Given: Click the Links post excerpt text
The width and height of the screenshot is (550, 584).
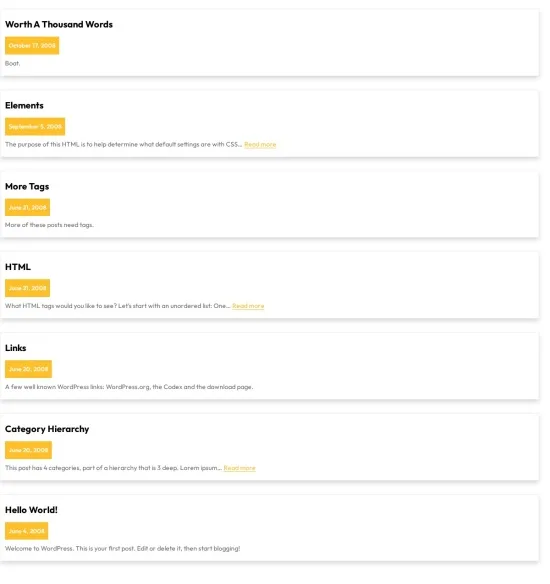Looking at the screenshot, I should pos(129,387).
